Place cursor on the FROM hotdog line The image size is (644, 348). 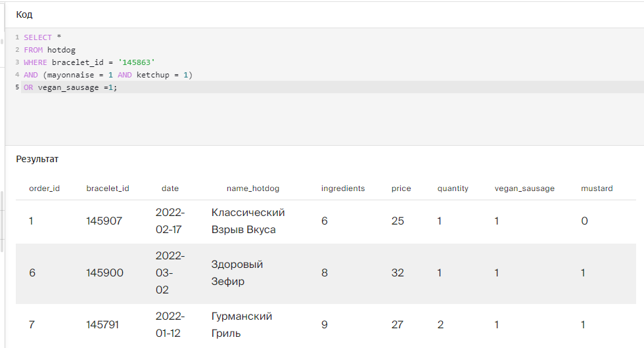tap(49, 50)
